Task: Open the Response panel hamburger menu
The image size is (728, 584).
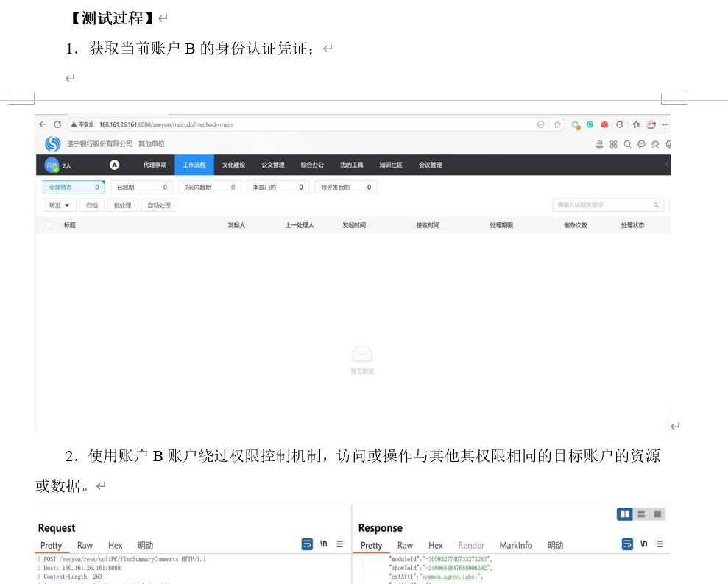Action: pyautogui.click(x=660, y=544)
